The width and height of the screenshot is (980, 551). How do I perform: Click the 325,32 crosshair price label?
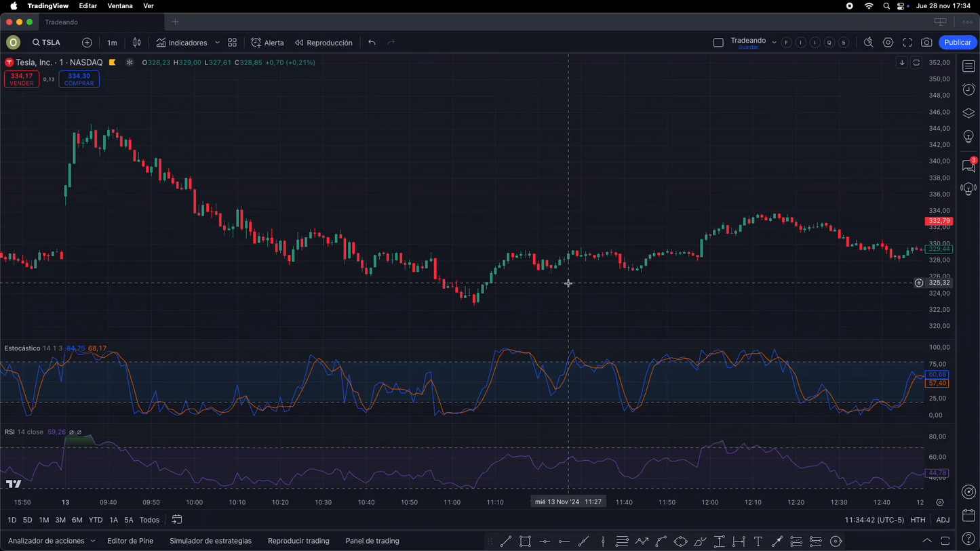tap(939, 283)
